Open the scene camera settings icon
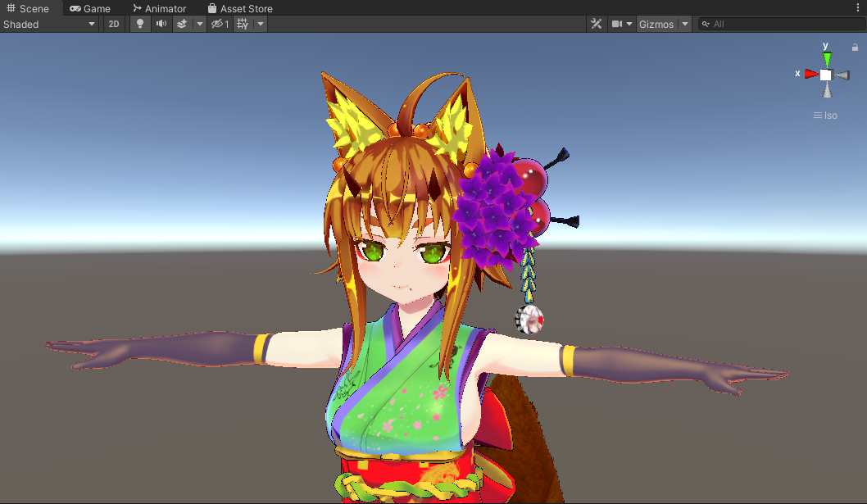Screen dimensions: 867x504 [x=617, y=24]
